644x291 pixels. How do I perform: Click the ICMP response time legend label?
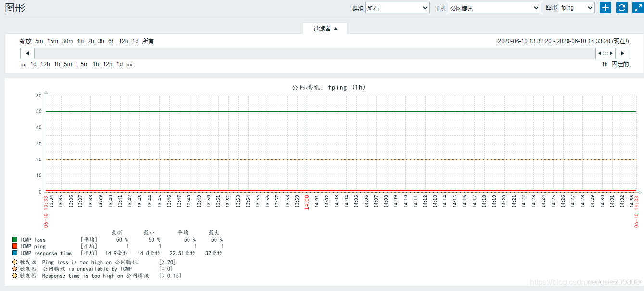click(x=46, y=253)
